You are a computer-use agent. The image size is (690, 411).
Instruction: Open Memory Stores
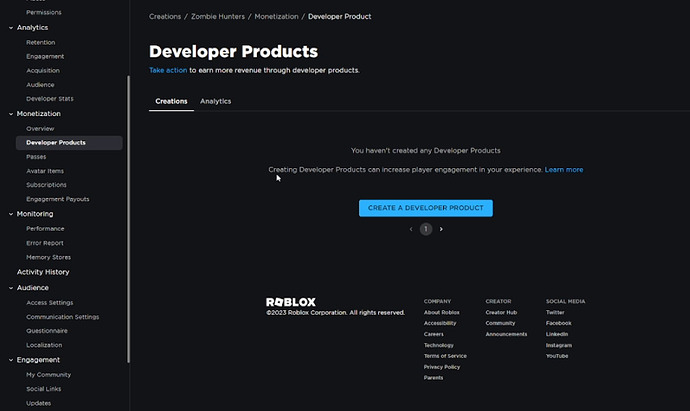point(48,257)
